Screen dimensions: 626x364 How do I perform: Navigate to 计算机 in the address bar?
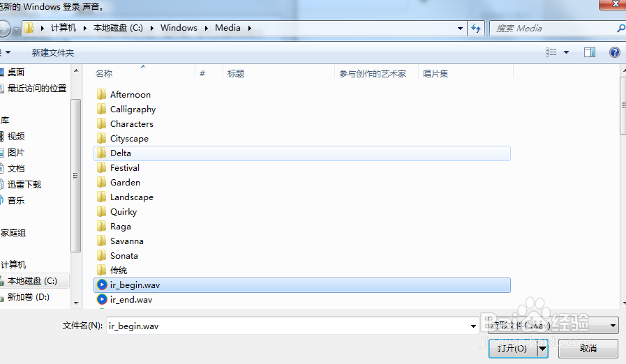[x=63, y=28]
